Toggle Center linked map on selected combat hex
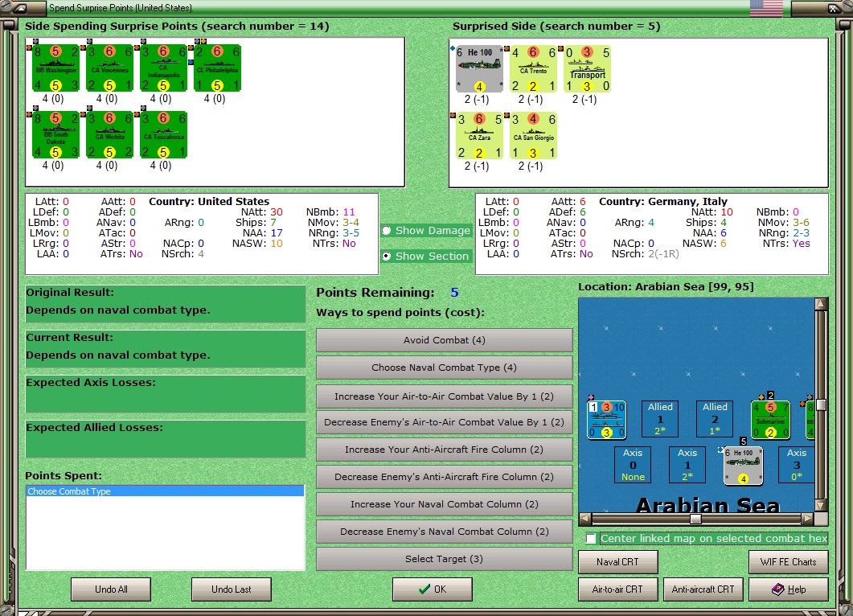The width and height of the screenshot is (853, 616). coord(591,538)
